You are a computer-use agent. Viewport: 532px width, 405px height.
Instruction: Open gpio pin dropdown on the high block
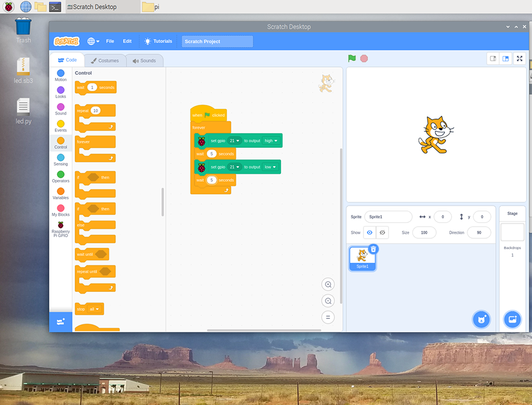[x=234, y=141]
